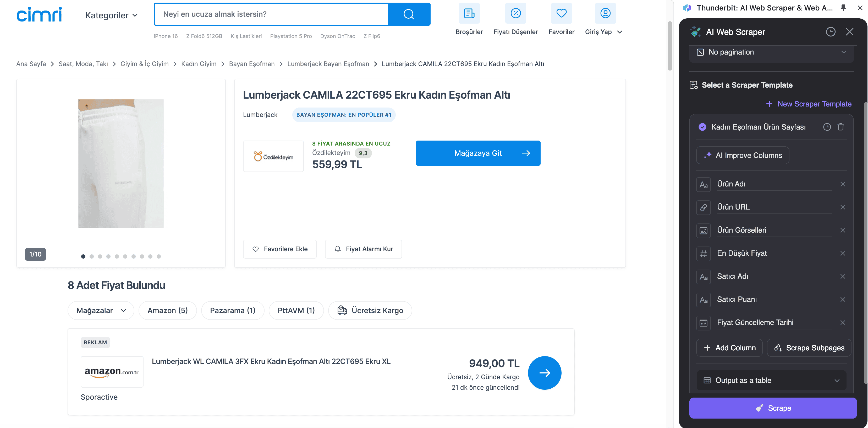Open the Favoriler heart icon

561,13
